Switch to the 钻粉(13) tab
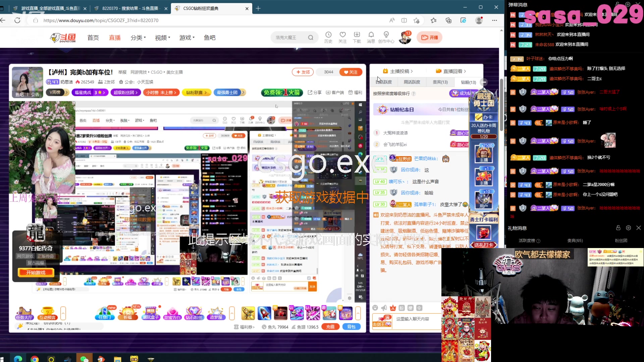 468,82
